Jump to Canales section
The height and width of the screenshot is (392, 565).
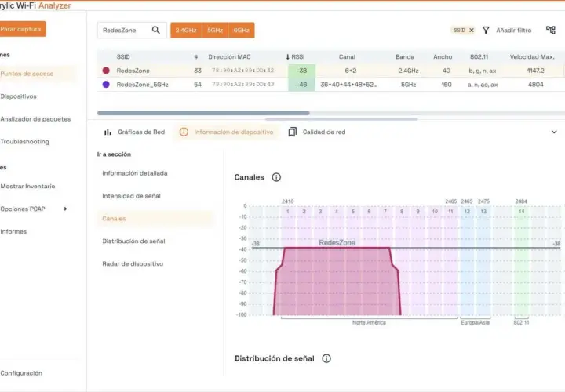pos(155,219)
